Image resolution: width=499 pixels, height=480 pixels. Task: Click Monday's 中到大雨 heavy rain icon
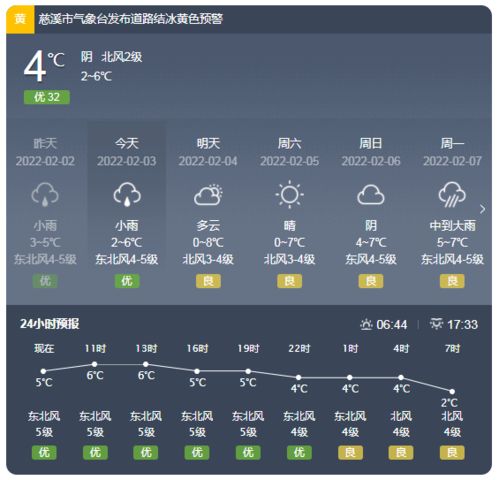(x=452, y=194)
